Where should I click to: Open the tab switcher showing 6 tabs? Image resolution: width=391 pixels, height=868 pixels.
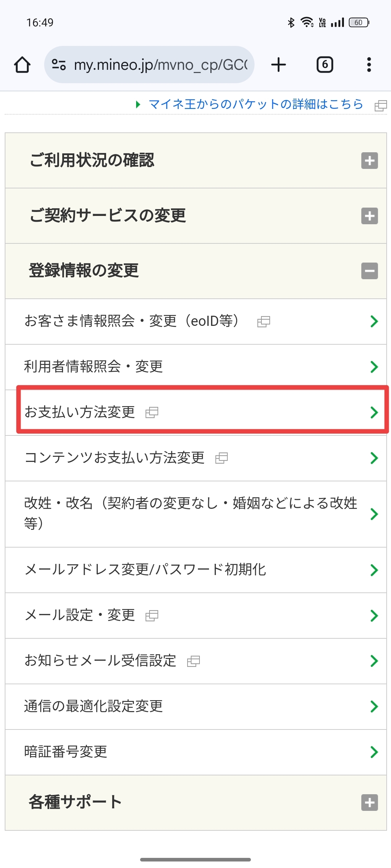[x=325, y=65]
